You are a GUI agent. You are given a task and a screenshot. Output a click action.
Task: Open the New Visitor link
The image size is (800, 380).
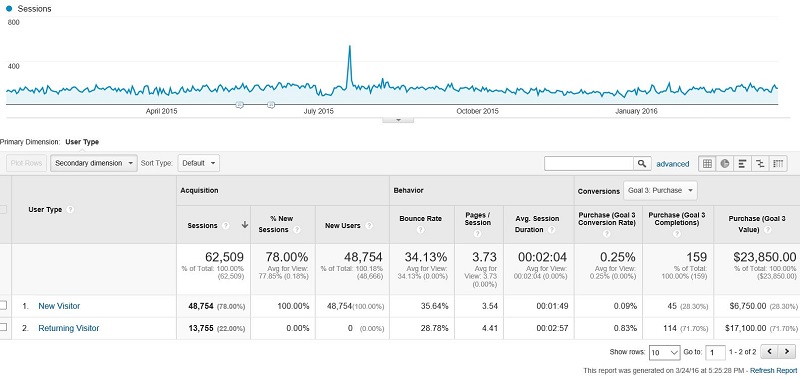click(x=59, y=306)
